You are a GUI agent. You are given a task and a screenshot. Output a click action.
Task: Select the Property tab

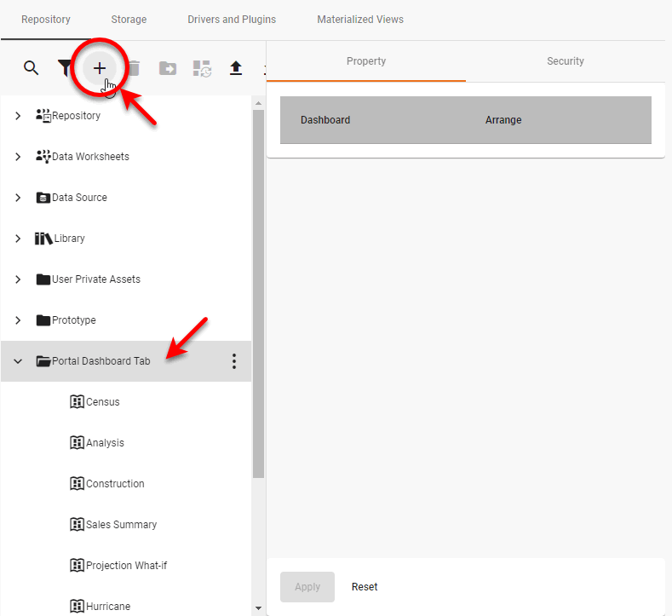366,61
